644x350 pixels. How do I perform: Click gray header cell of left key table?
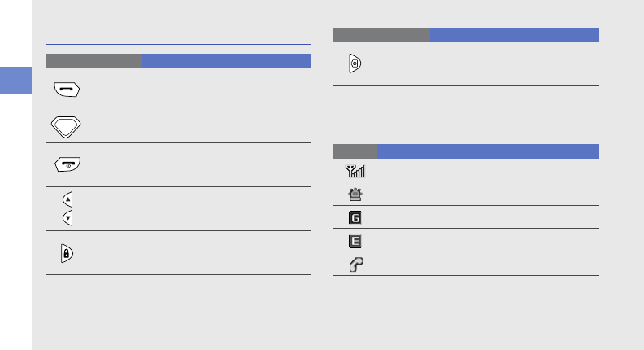(94, 61)
